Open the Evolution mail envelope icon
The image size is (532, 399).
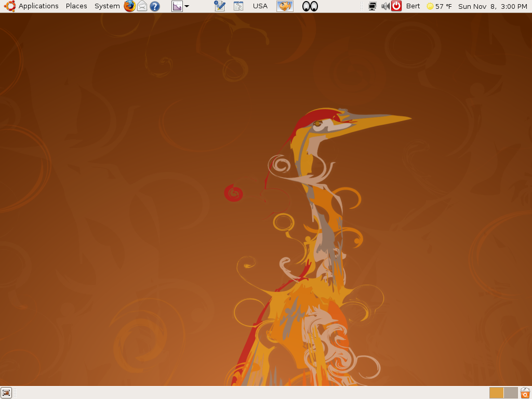tap(142, 6)
